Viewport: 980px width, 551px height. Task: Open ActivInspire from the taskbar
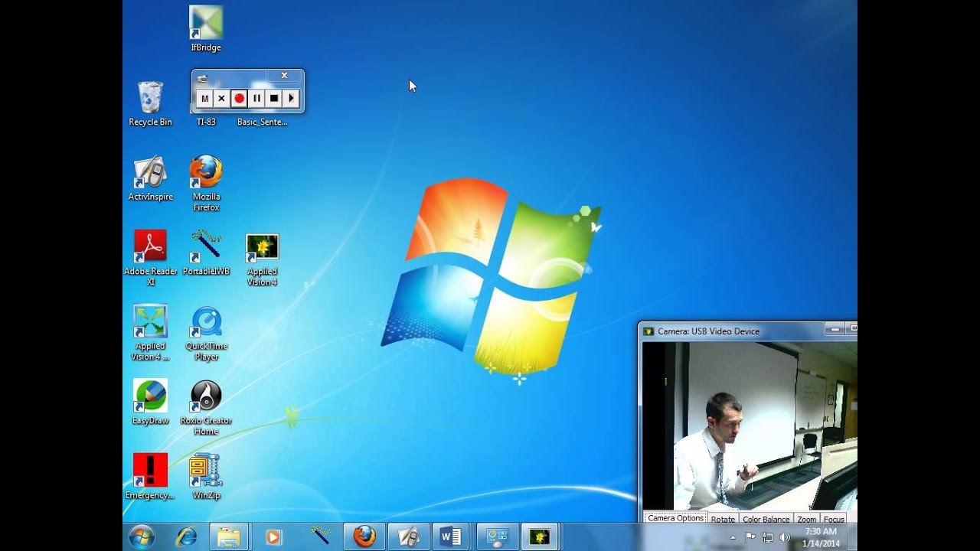pyautogui.click(x=408, y=537)
